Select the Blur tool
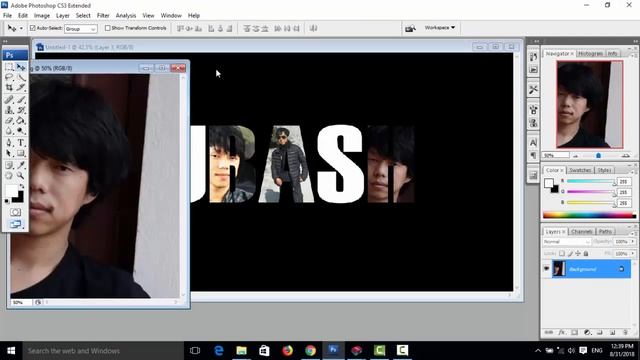The width and height of the screenshot is (640, 360). (9, 131)
